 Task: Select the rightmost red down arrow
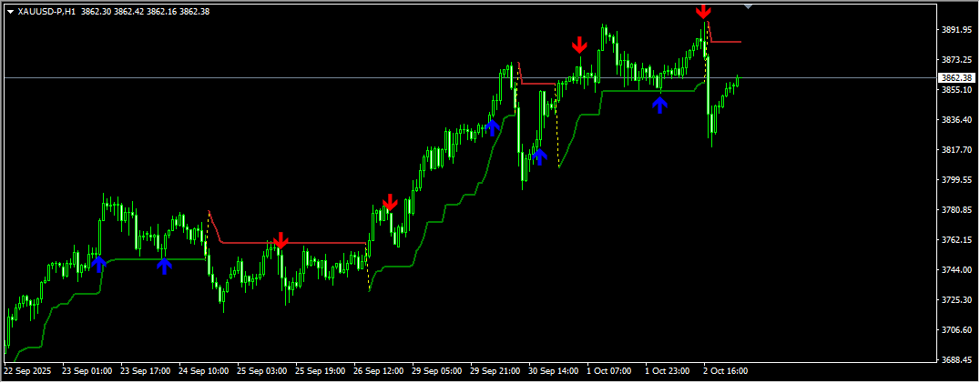(703, 12)
